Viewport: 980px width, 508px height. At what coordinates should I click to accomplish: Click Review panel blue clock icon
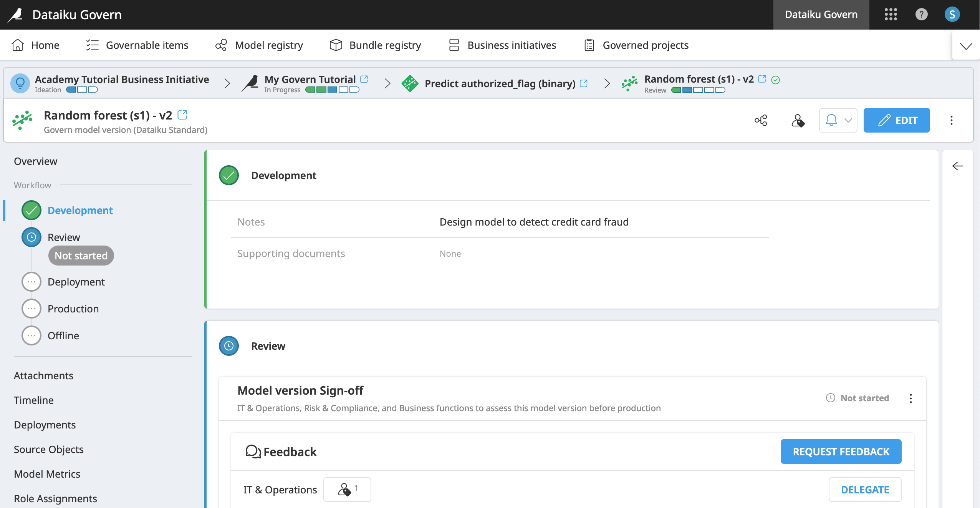229,346
